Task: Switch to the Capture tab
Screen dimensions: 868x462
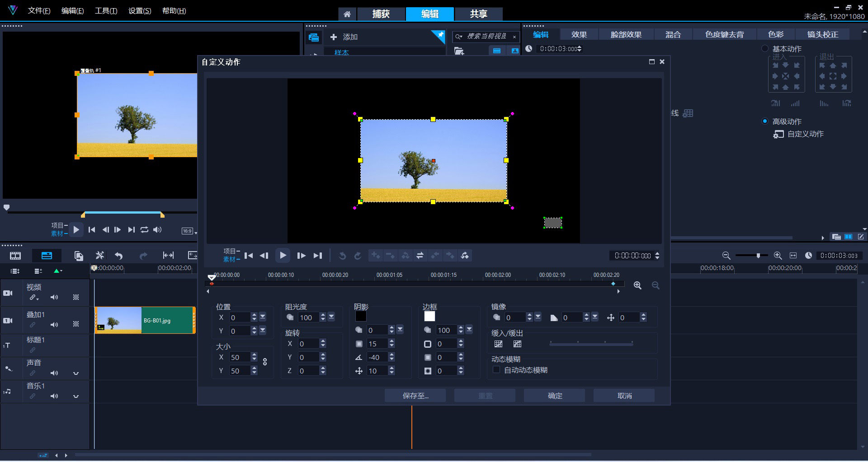Action: 381,14
